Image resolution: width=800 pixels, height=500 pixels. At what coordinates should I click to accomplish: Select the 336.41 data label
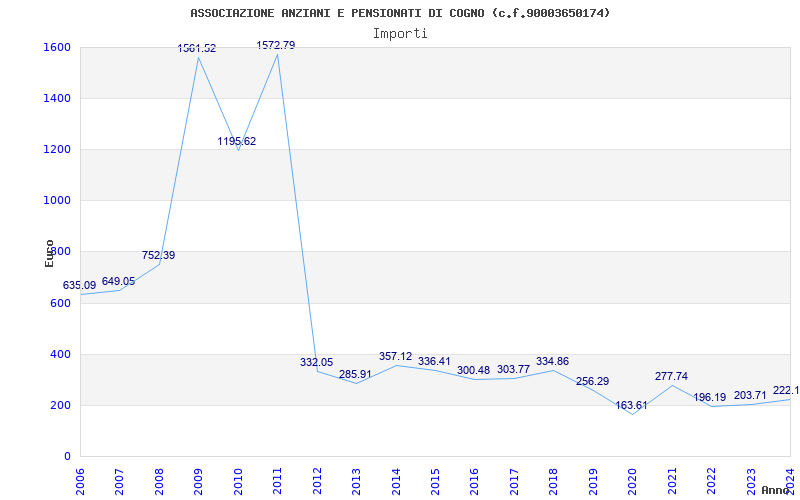point(434,361)
